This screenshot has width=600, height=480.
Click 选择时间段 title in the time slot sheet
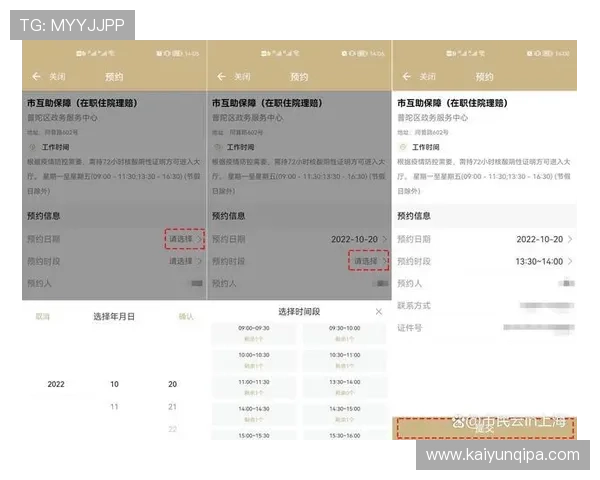click(299, 312)
